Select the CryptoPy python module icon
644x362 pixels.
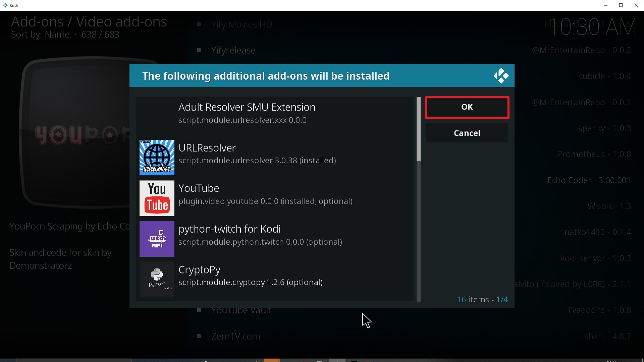click(157, 279)
